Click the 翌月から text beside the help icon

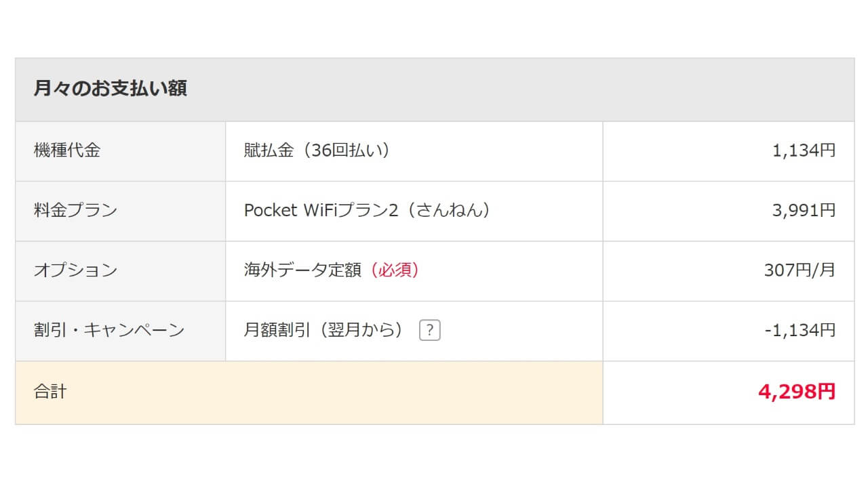click(x=365, y=331)
